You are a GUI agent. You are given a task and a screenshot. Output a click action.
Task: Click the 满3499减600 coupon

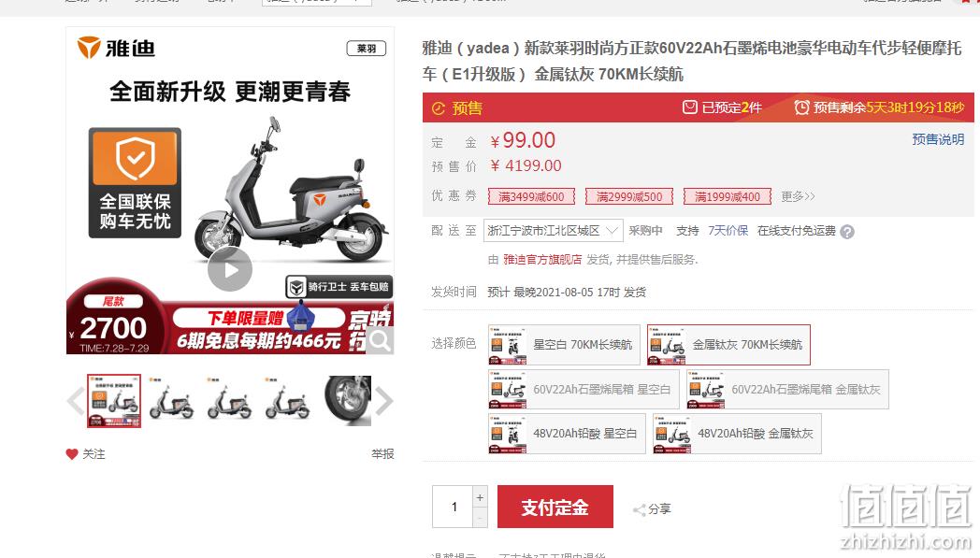531,197
